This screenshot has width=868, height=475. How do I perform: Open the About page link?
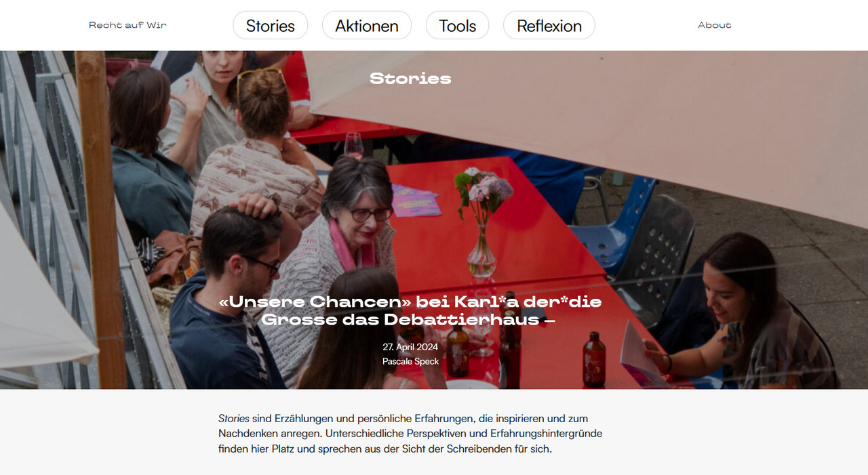[714, 25]
